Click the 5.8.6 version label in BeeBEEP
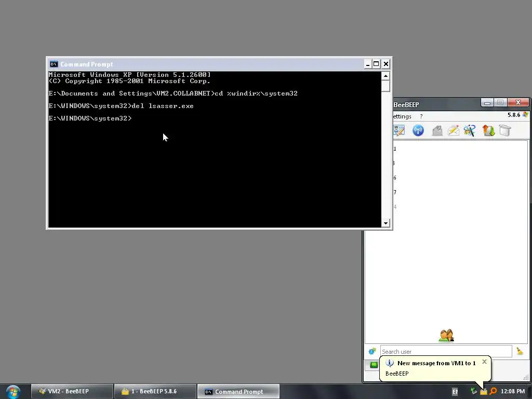The width and height of the screenshot is (532, 399). click(514, 115)
